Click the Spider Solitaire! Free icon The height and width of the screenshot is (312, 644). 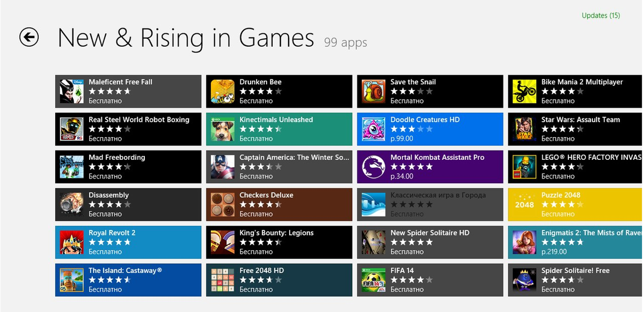524,280
